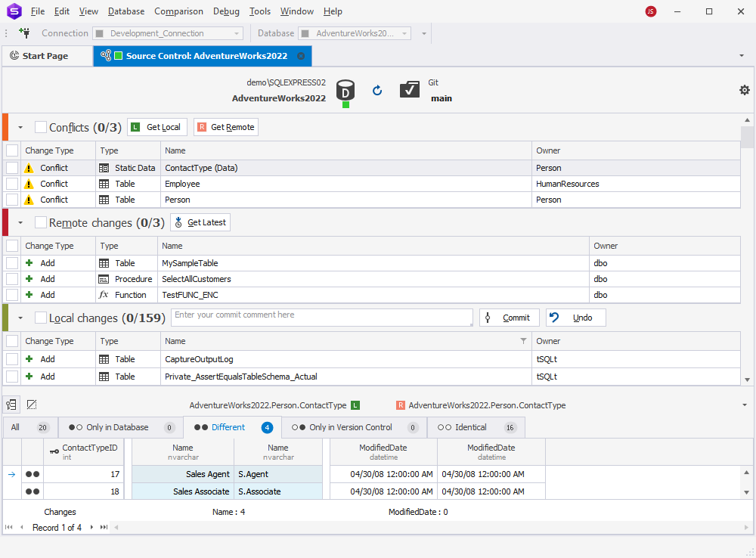Open the Database dropdown
Screen dimensions: 756x558
pyautogui.click(x=404, y=33)
